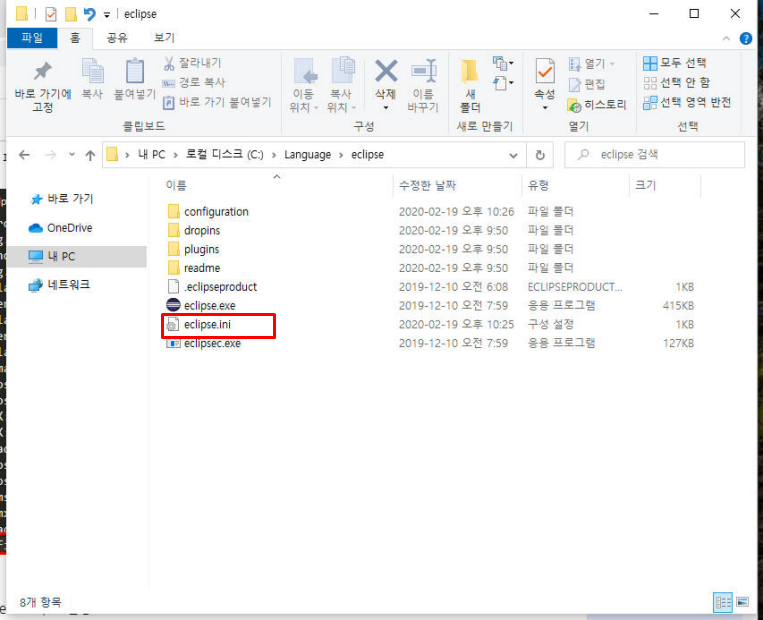Image resolution: width=763 pixels, height=620 pixels.
Task: Select 내 PC in the navigation pane
Action: click(78, 256)
